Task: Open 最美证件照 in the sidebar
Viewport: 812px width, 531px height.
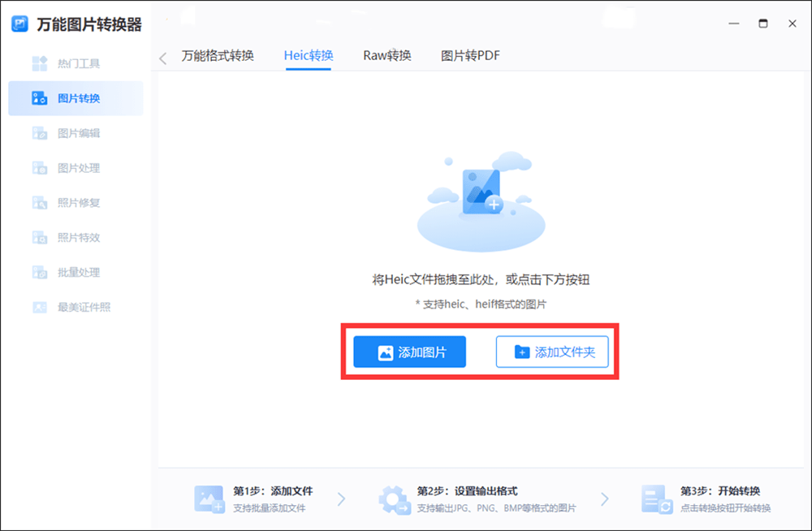Action: pos(76,307)
